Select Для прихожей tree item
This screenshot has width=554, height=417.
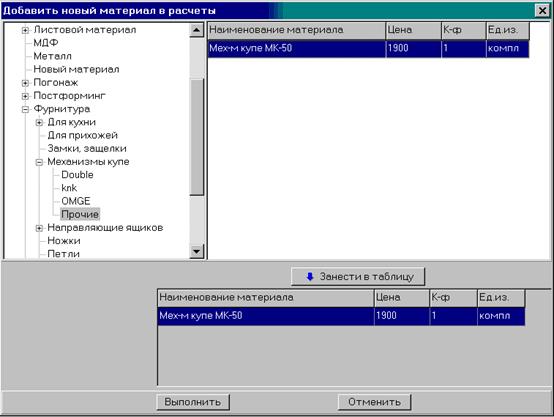click(82, 135)
